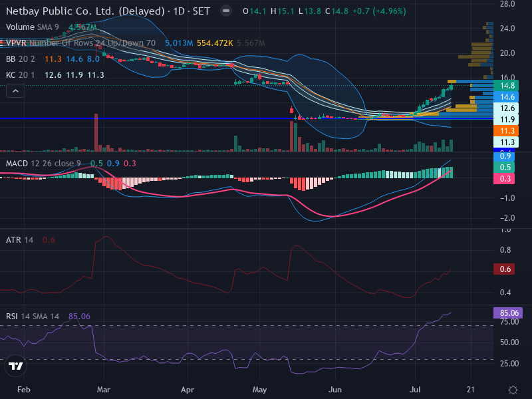The image size is (532, 399).
Task: Click the 85.06 value in RSI legend
Action: point(79,317)
